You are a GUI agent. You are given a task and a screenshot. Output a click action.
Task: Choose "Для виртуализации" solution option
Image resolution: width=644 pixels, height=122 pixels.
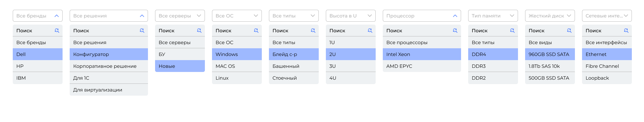point(109,90)
